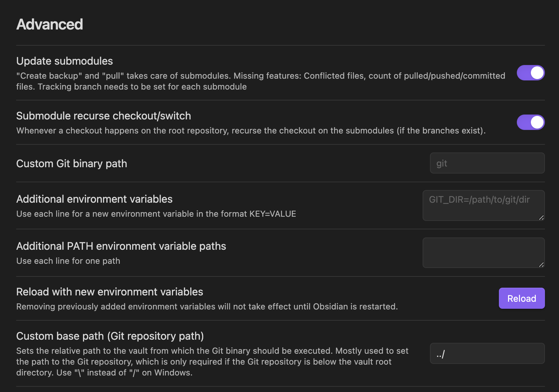Click the Custom Git binary path field
This screenshot has height=392, width=559.
click(x=487, y=163)
